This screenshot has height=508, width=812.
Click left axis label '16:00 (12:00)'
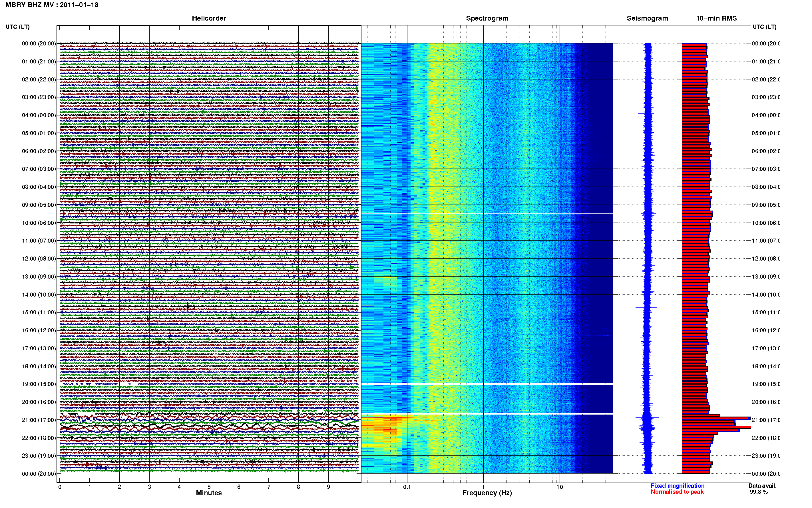point(39,330)
